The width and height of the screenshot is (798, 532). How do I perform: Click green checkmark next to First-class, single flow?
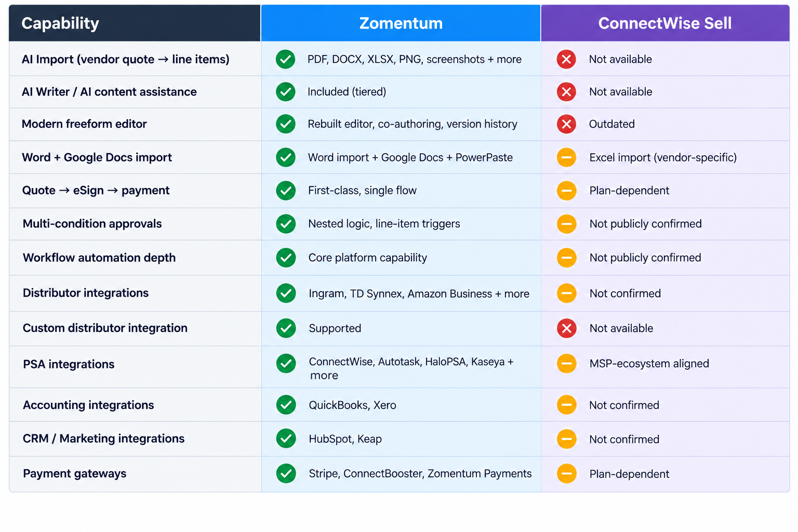[286, 191]
